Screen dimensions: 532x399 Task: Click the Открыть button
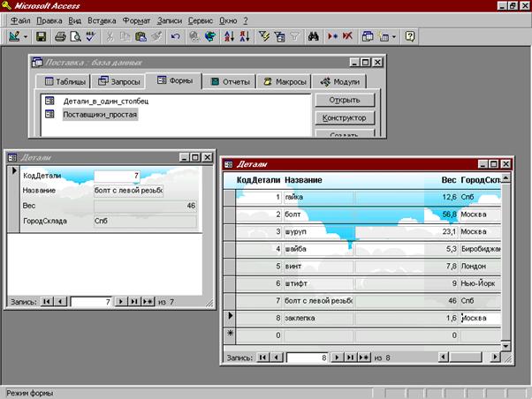click(345, 100)
